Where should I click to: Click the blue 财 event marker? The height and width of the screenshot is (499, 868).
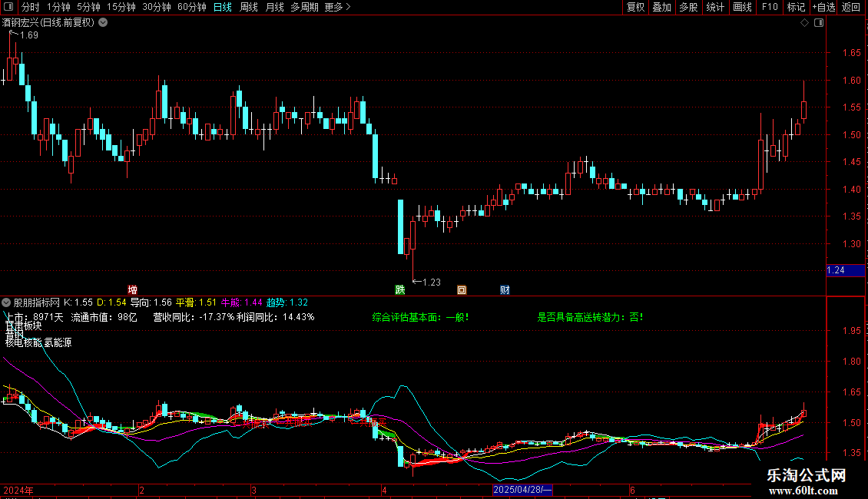click(x=505, y=289)
